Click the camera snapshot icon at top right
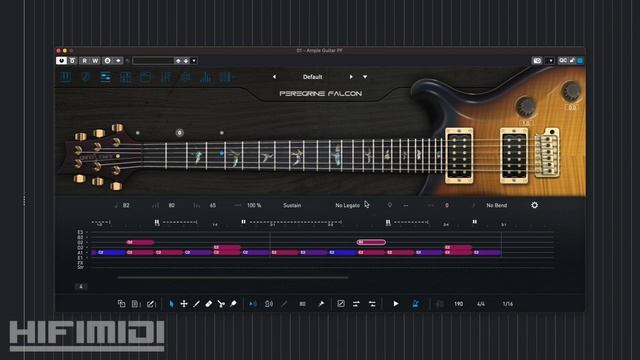640x360 pixels. [x=537, y=60]
